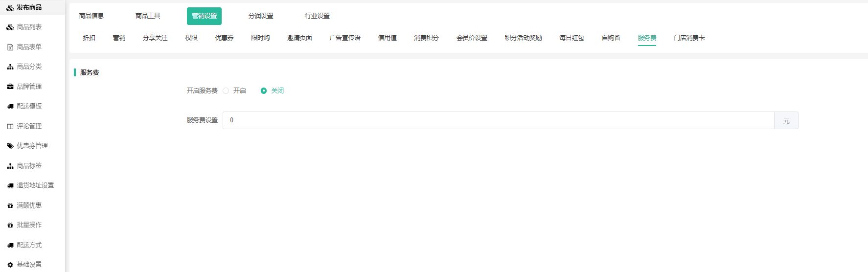This screenshot has width=868, height=272.
Task: Click the 商品列表 sidebar icon
Action: click(10, 27)
